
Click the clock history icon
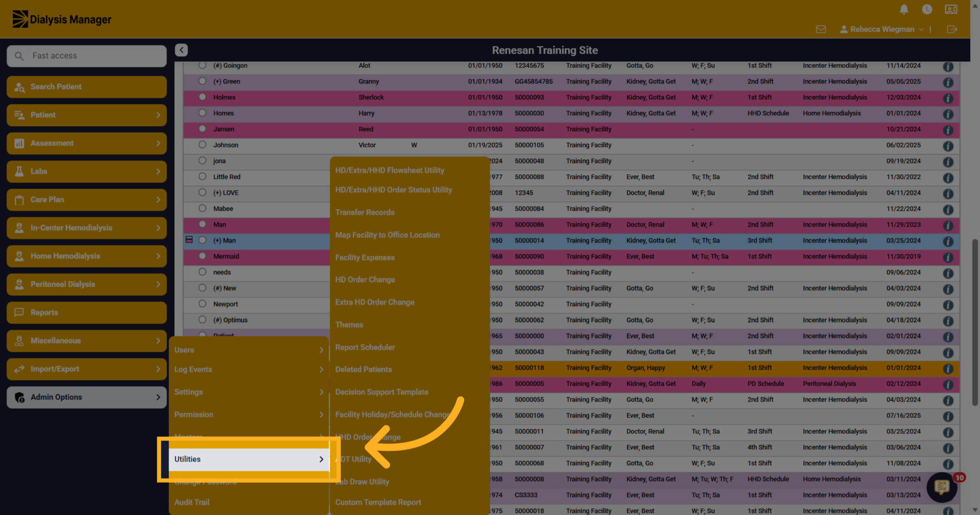(x=927, y=9)
